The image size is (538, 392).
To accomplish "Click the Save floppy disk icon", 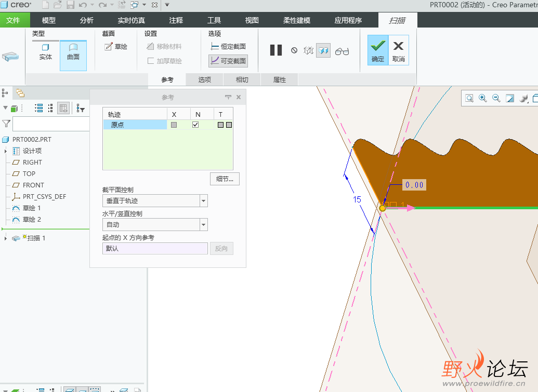I will coord(70,5).
